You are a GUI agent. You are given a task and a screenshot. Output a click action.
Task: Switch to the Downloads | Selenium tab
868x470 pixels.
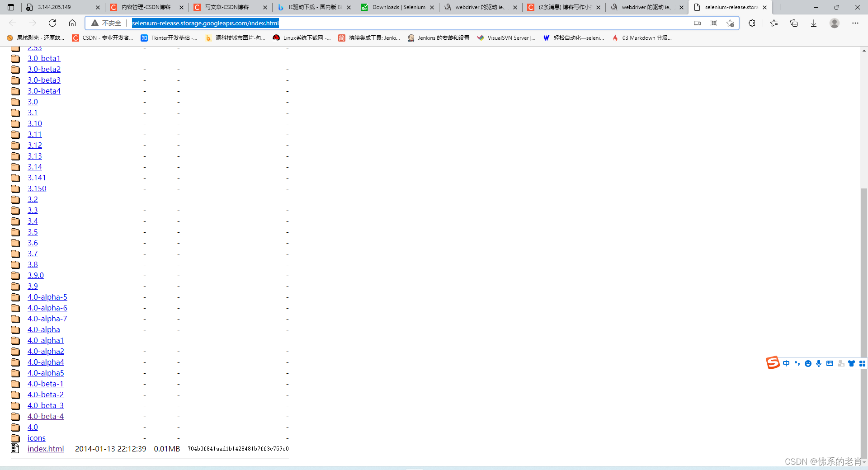(397, 7)
